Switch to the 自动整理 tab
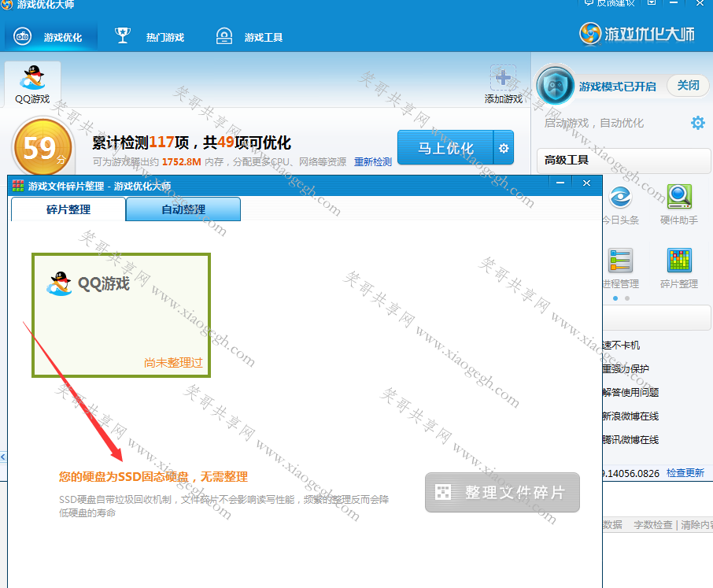Image resolution: width=713 pixels, height=588 pixels. click(183, 209)
